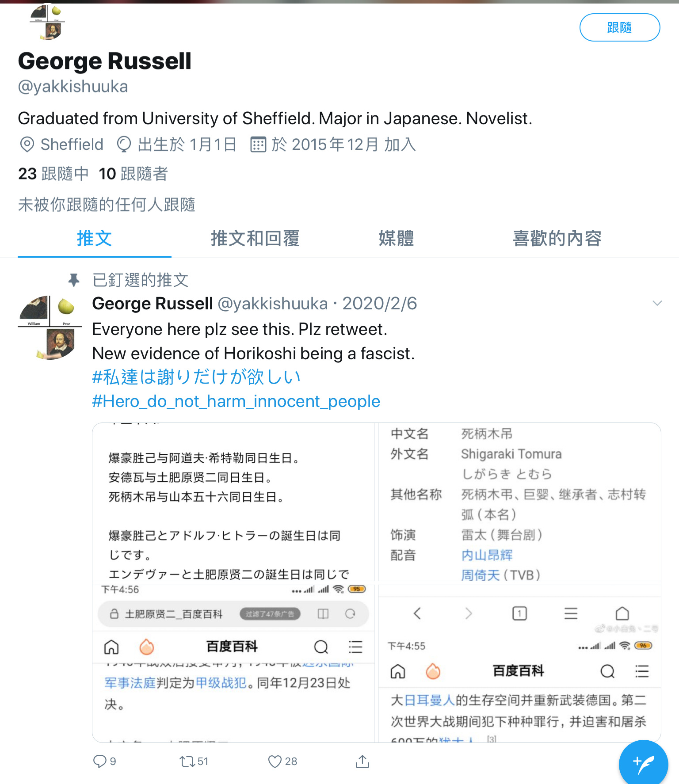Click the tweet author avatar beside pinned tweet
Image resolution: width=679 pixels, height=784 pixels.
pos(50,327)
